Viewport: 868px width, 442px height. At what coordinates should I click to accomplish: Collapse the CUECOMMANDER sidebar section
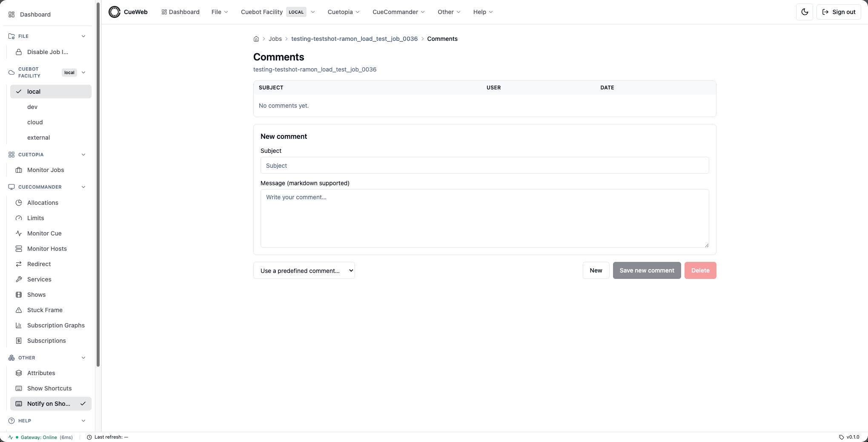pyautogui.click(x=83, y=187)
